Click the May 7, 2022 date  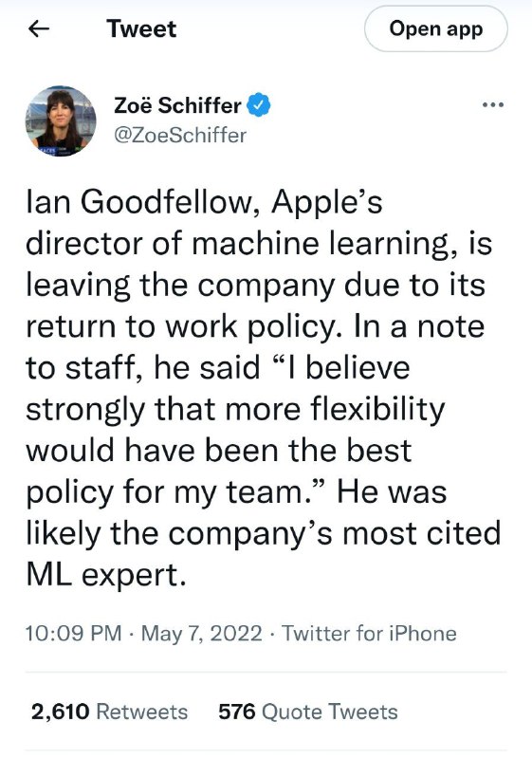pyautogui.click(x=202, y=633)
